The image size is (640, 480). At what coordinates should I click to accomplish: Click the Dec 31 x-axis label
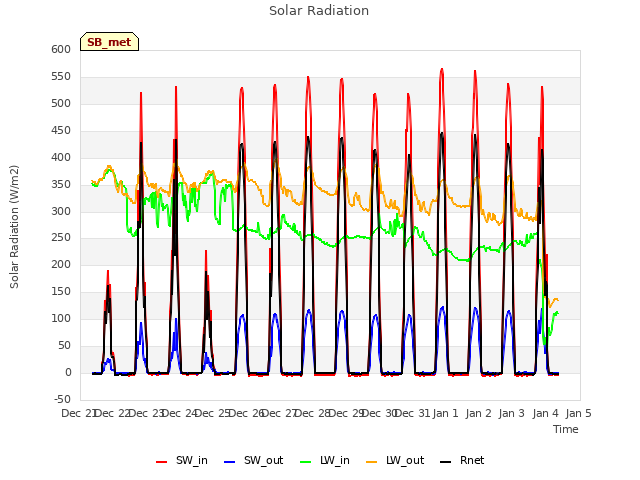pyautogui.click(x=413, y=413)
